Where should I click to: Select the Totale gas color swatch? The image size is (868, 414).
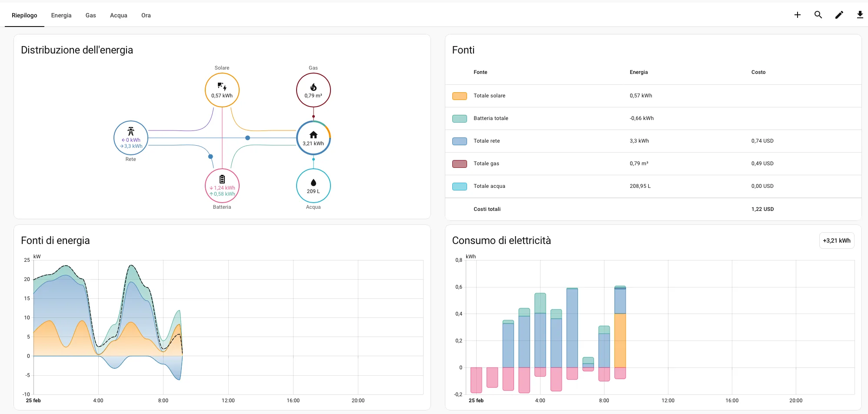click(459, 164)
